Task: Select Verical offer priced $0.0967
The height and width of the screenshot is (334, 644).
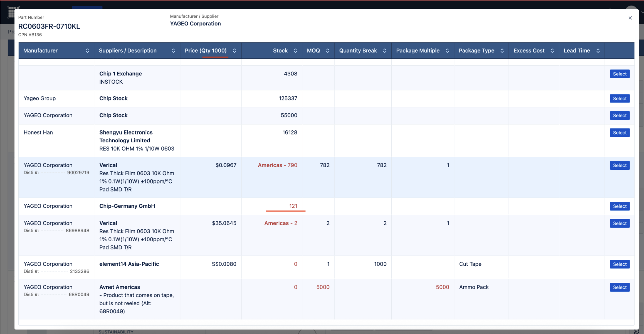Action: (x=620, y=166)
